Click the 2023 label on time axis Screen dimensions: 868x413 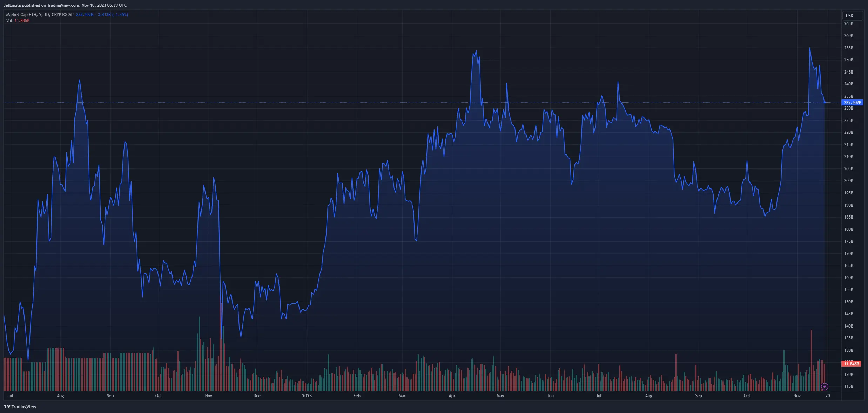pyautogui.click(x=307, y=396)
